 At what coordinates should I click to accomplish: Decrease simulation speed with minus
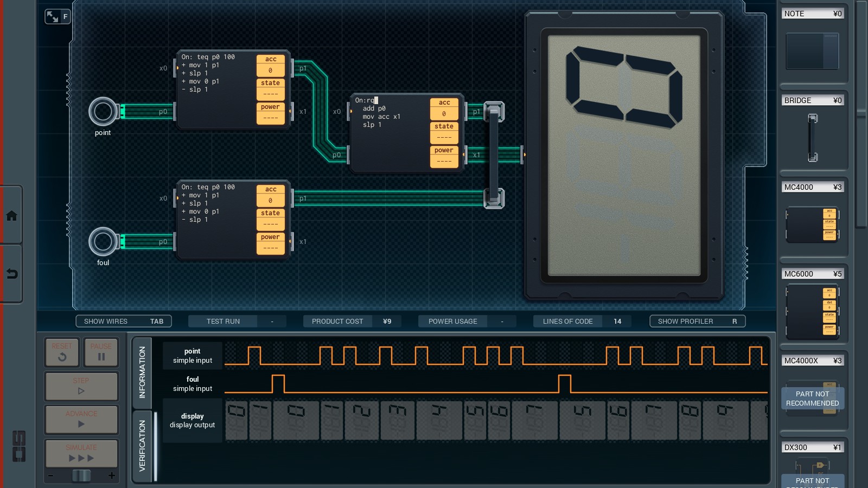pyautogui.click(x=51, y=476)
